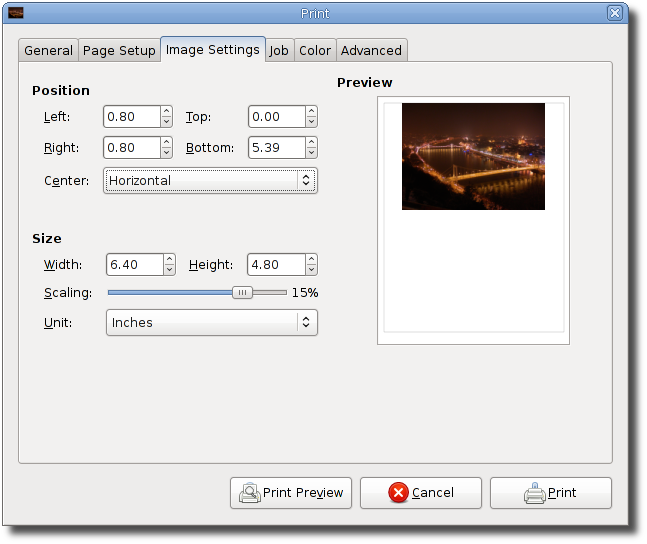This screenshot has height=544, width=647.
Task: Click the Right position input field
Action: coord(132,147)
